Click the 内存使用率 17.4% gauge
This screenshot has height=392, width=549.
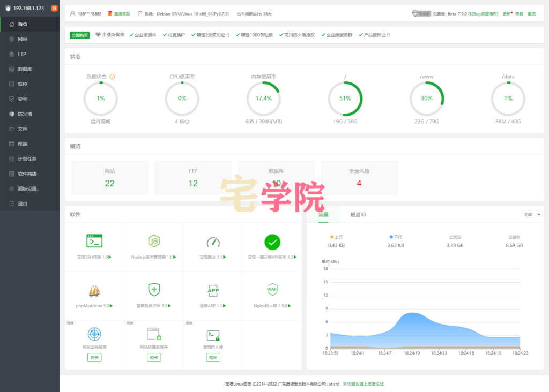pyautogui.click(x=264, y=99)
